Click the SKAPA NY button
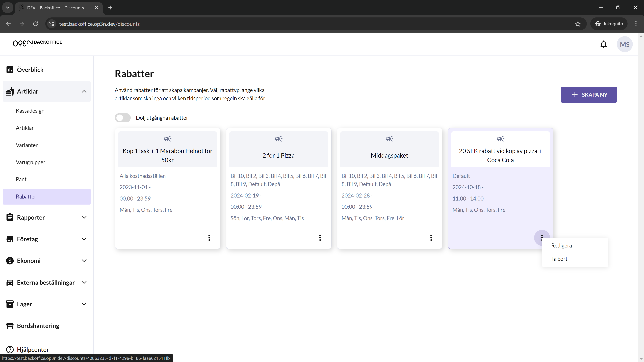 (588, 95)
